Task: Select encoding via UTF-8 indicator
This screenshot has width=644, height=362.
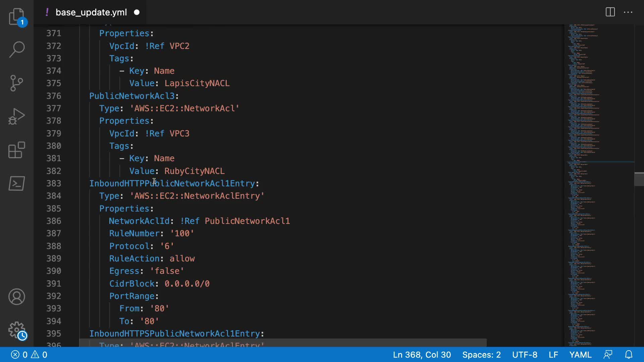Action: [x=525, y=355]
